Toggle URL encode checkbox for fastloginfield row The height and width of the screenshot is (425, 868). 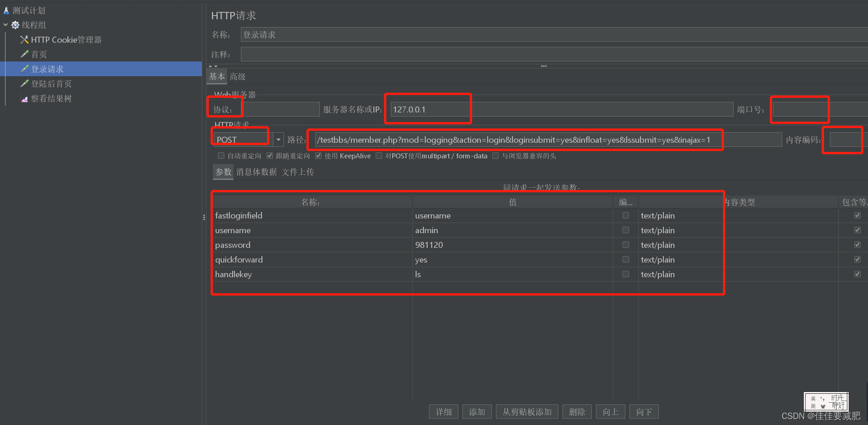626,215
